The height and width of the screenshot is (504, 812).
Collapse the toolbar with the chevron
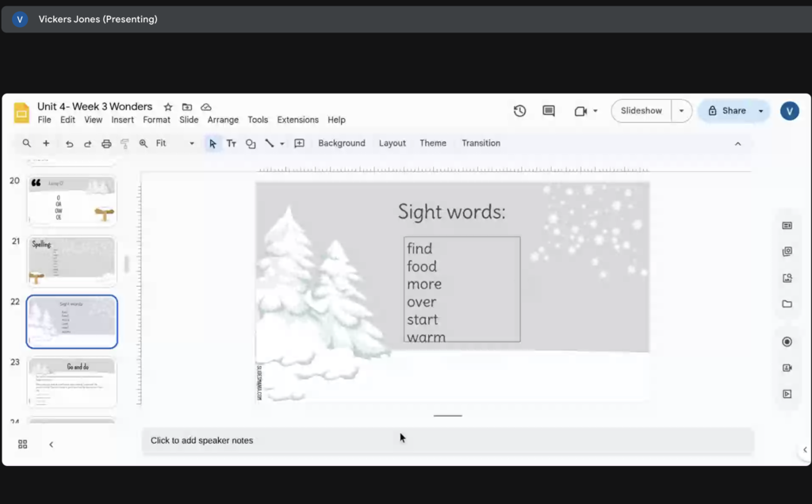[x=737, y=143]
